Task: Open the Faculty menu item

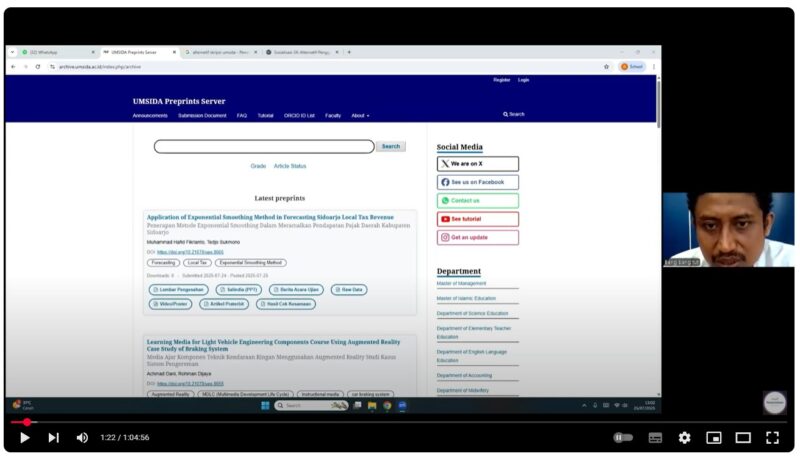Action: tap(333, 116)
